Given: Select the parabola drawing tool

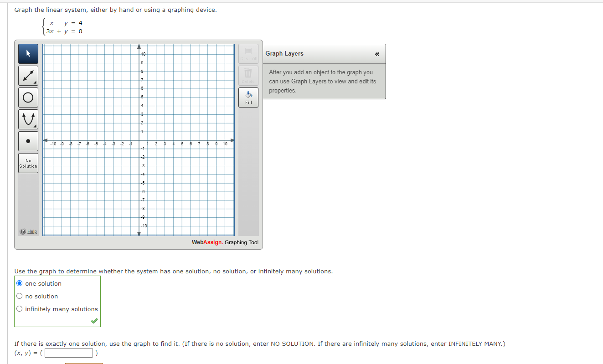Looking at the screenshot, I should coord(28,119).
